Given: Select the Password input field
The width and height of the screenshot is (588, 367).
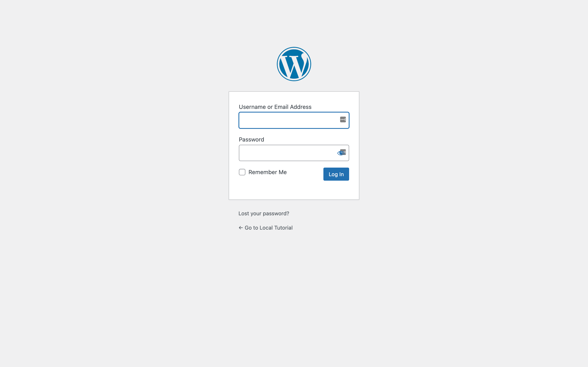Looking at the screenshot, I should 294,153.
